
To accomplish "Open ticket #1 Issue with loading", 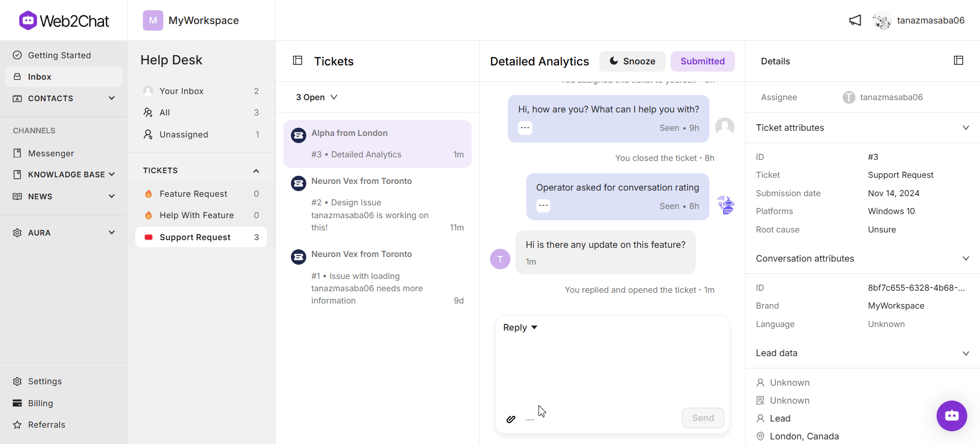I will point(377,277).
